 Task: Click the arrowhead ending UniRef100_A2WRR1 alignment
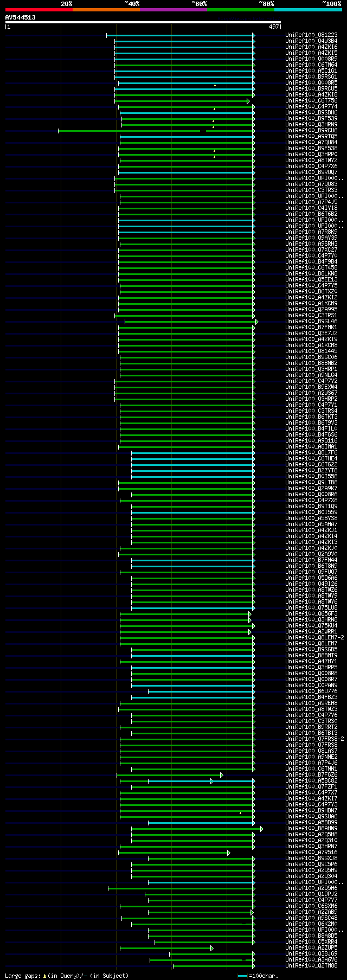tap(250, 632)
